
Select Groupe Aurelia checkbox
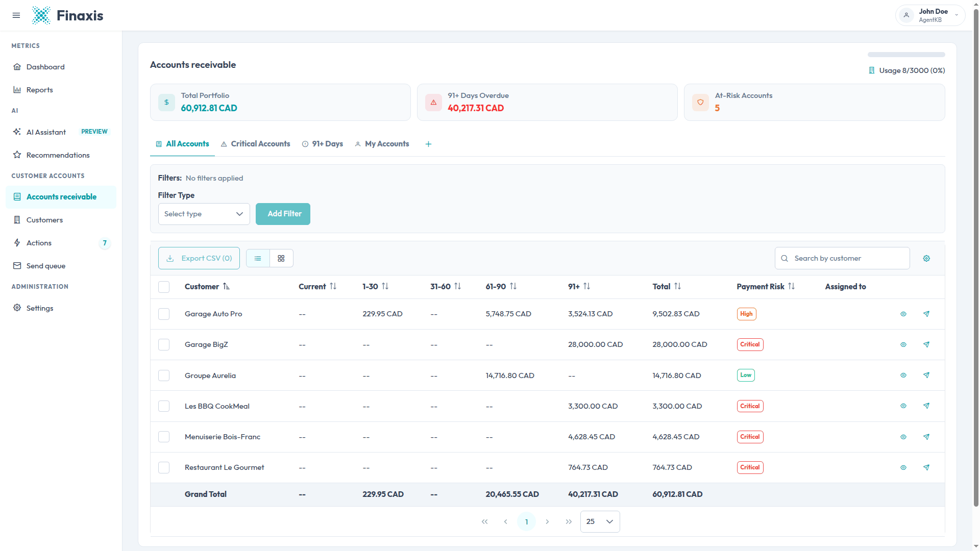click(164, 375)
